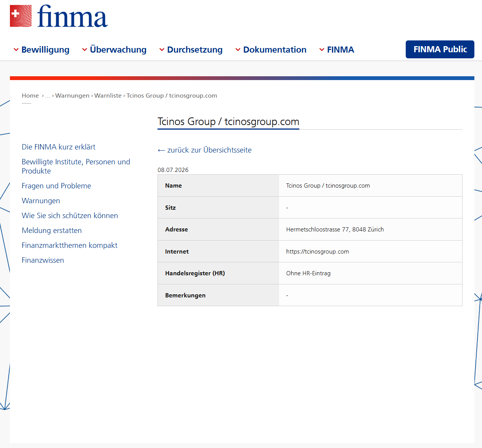Viewport: 482px width, 448px height.
Task: Click the Adresse row label
Action: (177, 230)
